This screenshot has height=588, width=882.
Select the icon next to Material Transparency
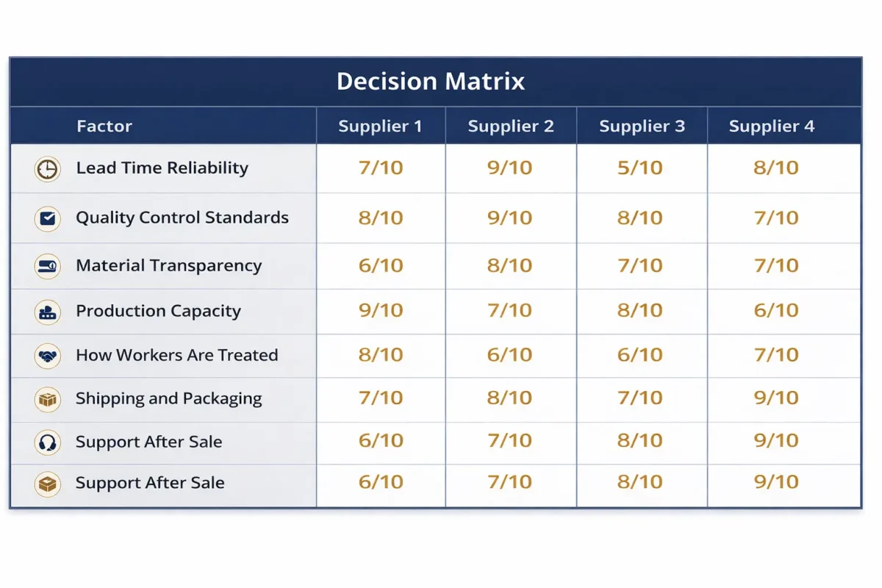[x=48, y=266]
